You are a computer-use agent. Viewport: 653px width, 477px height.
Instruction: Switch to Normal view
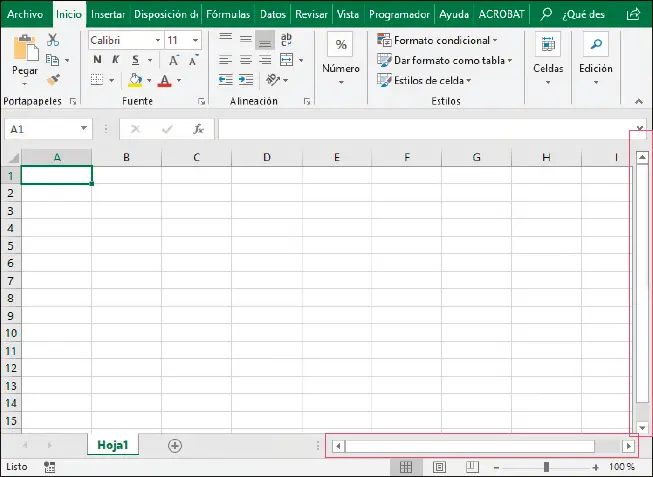point(406,467)
